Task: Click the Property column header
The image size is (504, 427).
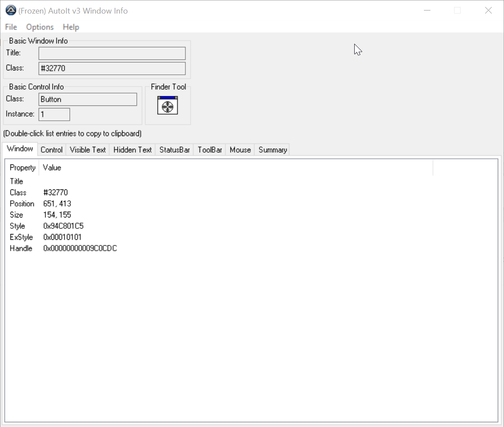Action: [22, 168]
